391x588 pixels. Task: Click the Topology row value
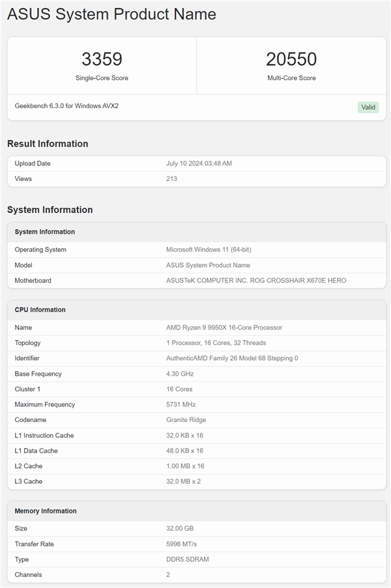pos(216,343)
